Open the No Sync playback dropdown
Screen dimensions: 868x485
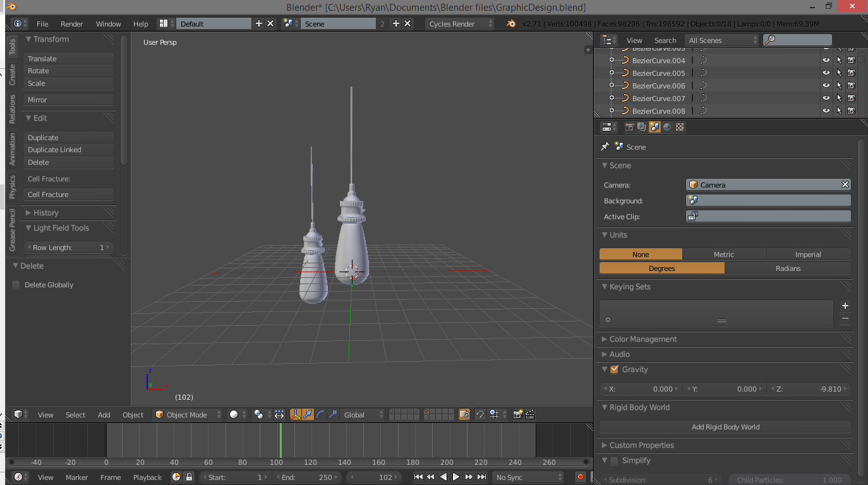(x=528, y=477)
